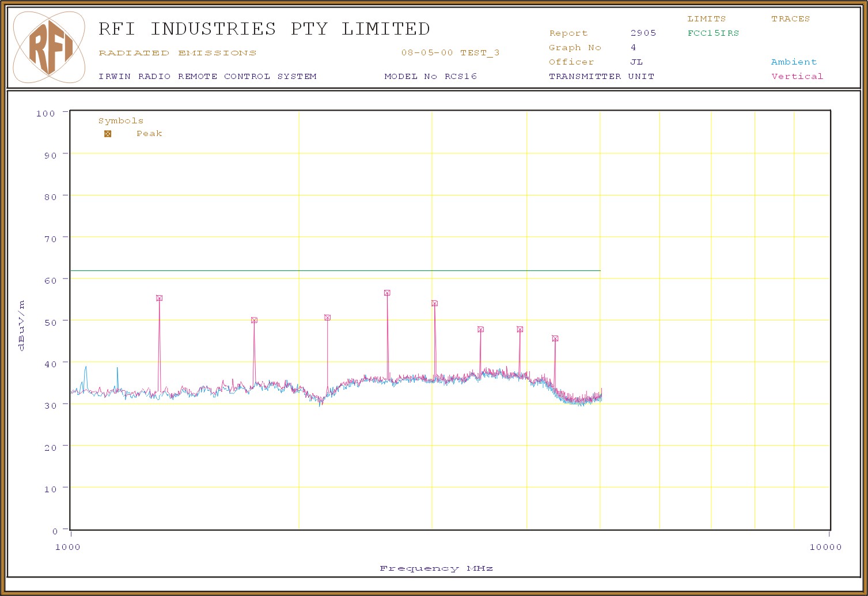Click the Vertical trace legend label

[x=797, y=76]
